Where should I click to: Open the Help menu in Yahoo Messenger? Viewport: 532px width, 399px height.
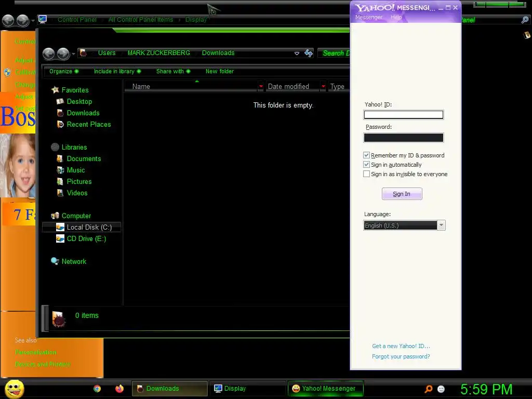coord(396,17)
